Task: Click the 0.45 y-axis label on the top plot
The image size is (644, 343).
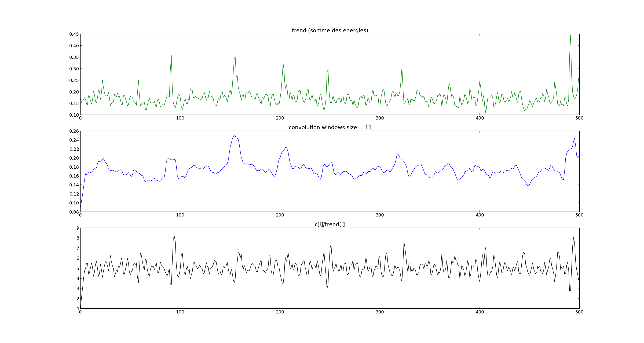Action: pyautogui.click(x=74, y=34)
